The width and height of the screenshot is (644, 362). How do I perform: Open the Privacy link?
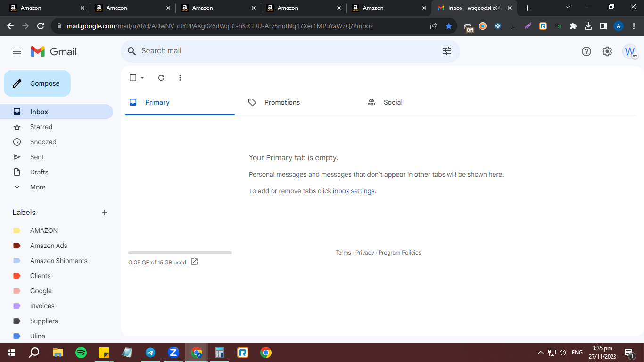364,253
